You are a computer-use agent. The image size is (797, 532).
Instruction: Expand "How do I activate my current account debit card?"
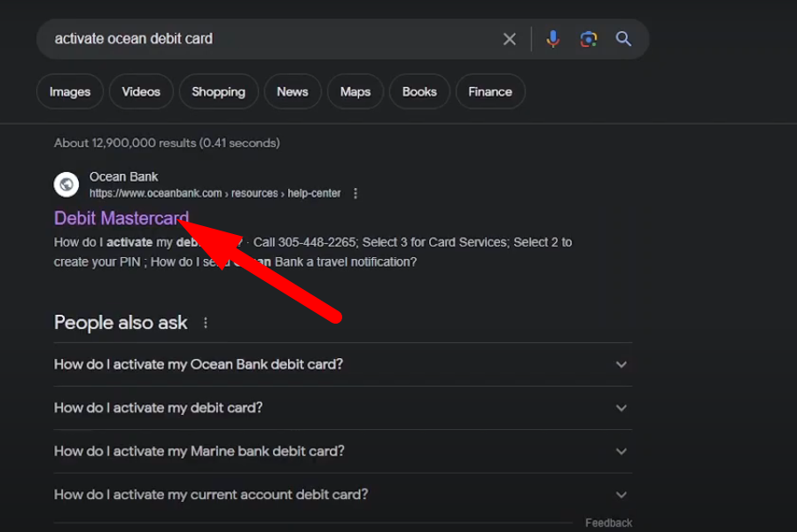tap(343, 495)
